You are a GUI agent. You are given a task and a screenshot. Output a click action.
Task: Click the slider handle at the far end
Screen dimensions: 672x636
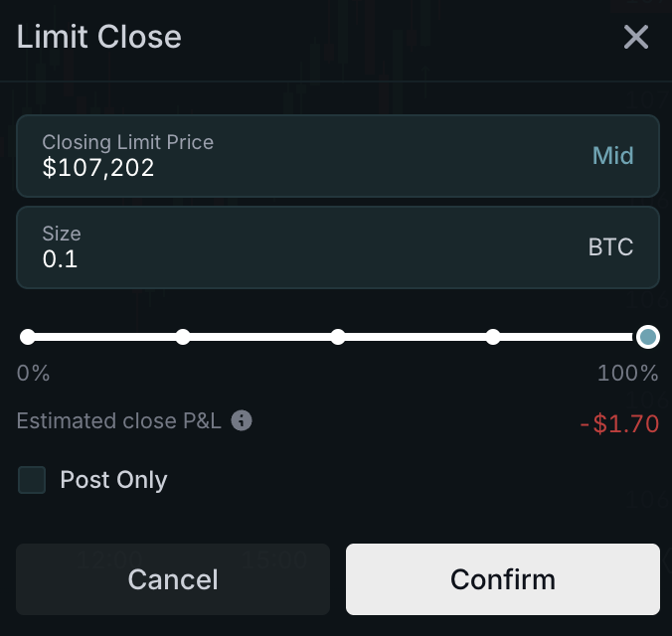click(x=648, y=337)
